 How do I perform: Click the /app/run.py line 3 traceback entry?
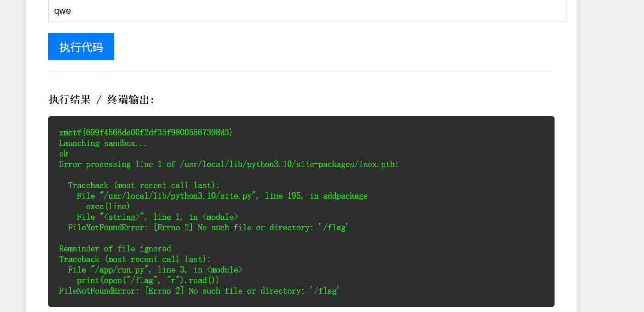click(155, 270)
